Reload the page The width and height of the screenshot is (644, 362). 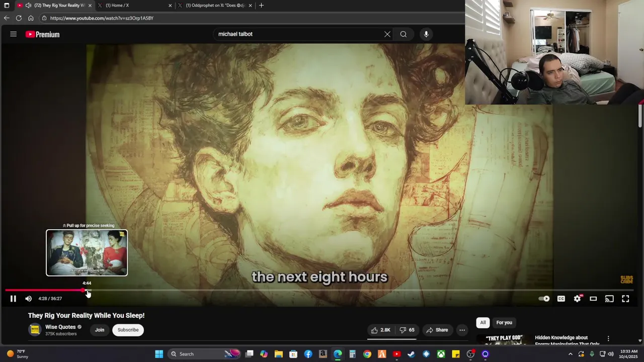[x=19, y=18]
